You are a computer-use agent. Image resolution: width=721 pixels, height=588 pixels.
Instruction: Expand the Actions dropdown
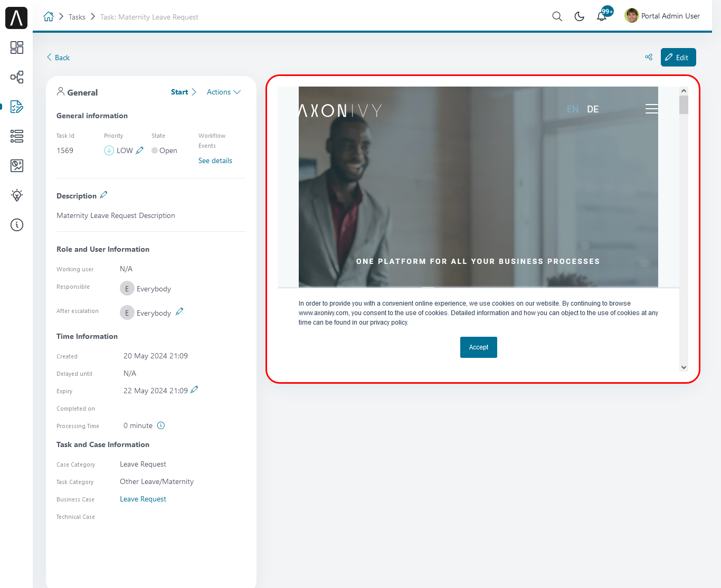point(224,92)
